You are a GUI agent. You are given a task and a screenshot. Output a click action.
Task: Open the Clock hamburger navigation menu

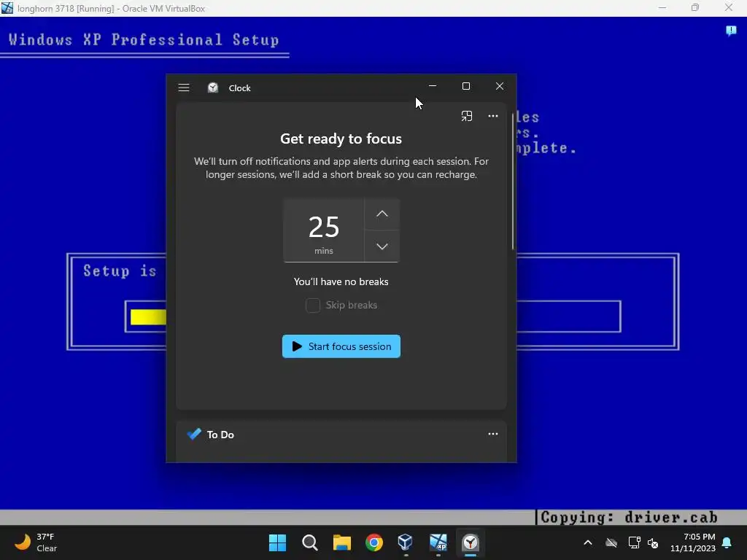184,87
